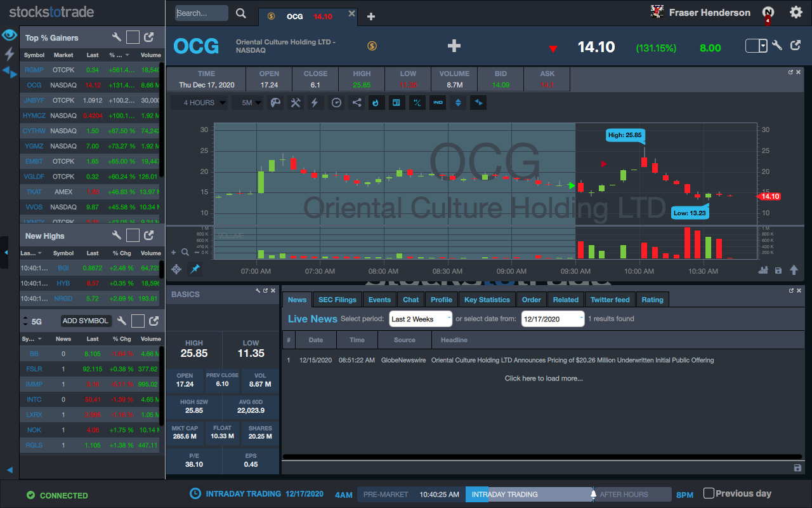Toggle the flame icon in chart toolbar
812x508 pixels.
coord(376,103)
